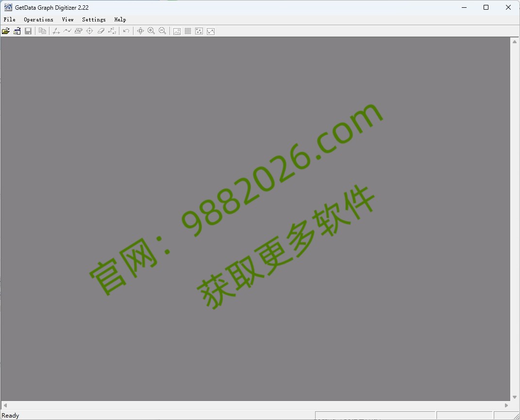Maximize the GetData Graph Digitizer window

click(x=486, y=7)
